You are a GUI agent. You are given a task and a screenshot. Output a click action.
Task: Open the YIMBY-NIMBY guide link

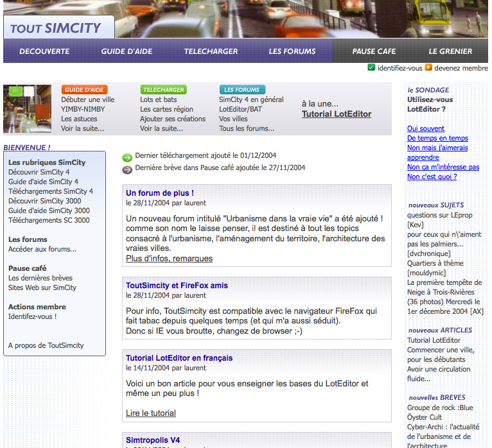click(x=83, y=109)
